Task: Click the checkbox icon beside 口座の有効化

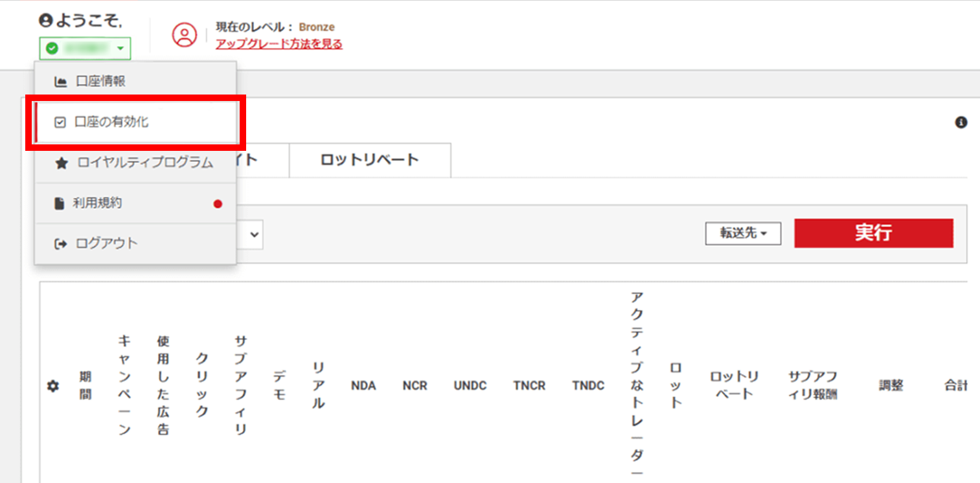Action: [60, 122]
